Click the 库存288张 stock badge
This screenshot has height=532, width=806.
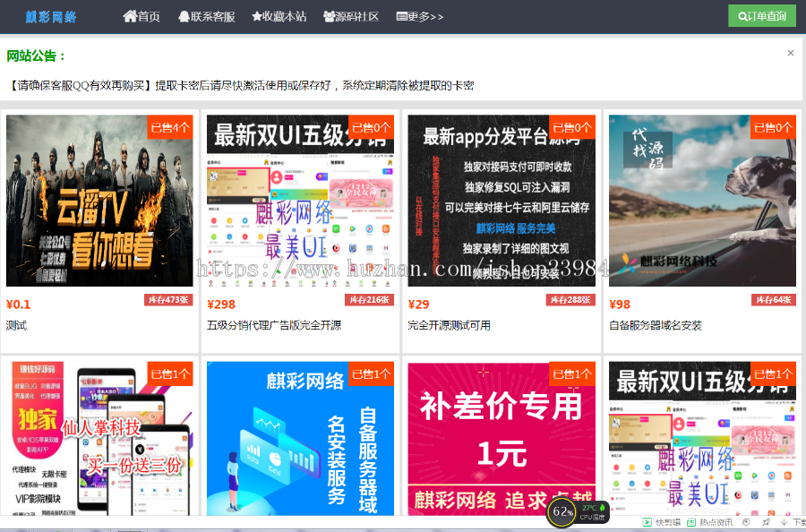(x=570, y=300)
